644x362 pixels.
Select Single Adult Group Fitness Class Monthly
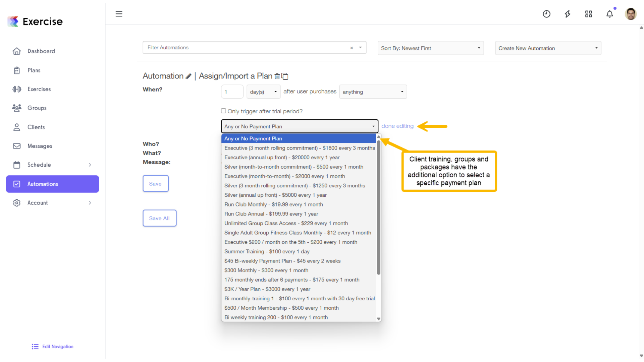299,232
